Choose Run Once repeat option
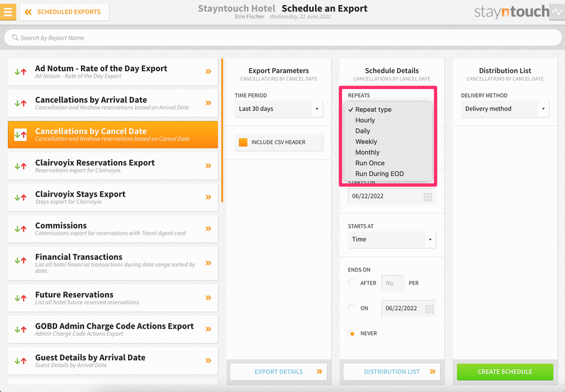The height and width of the screenshot is (392, 565). click(388, 163)
